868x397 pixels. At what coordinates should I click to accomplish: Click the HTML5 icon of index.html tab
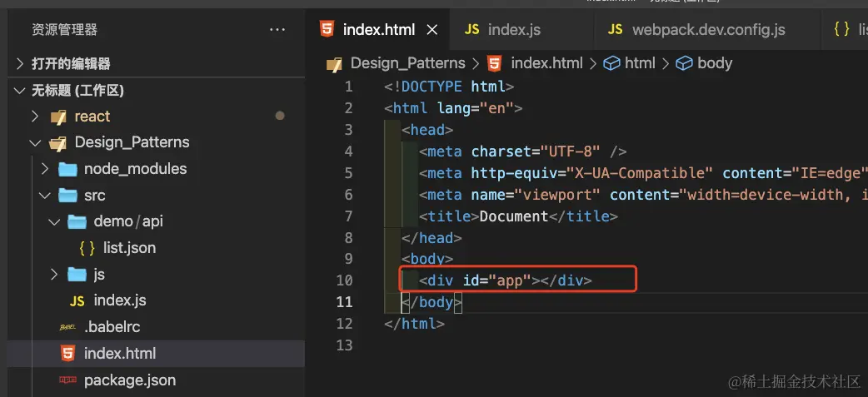click(x=327, y=30)
